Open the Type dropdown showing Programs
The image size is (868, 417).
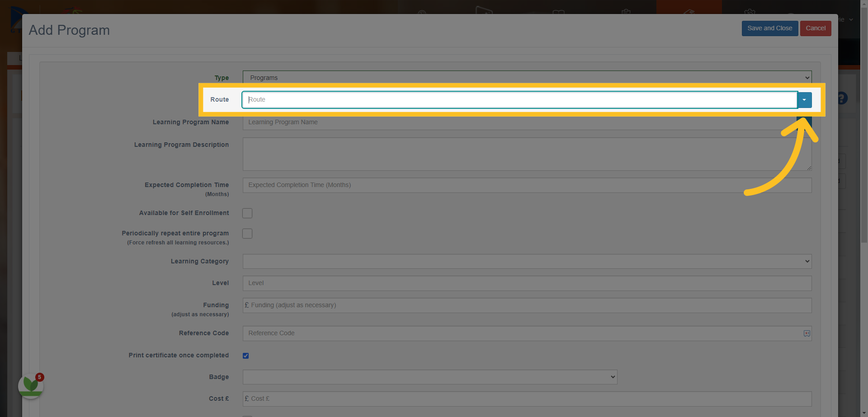coord(527,77)
